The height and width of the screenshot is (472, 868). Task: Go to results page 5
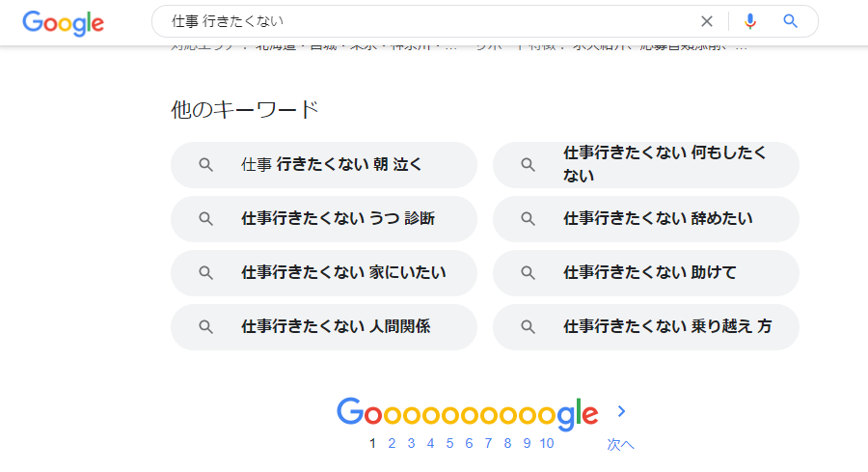(x=449, y=443)
